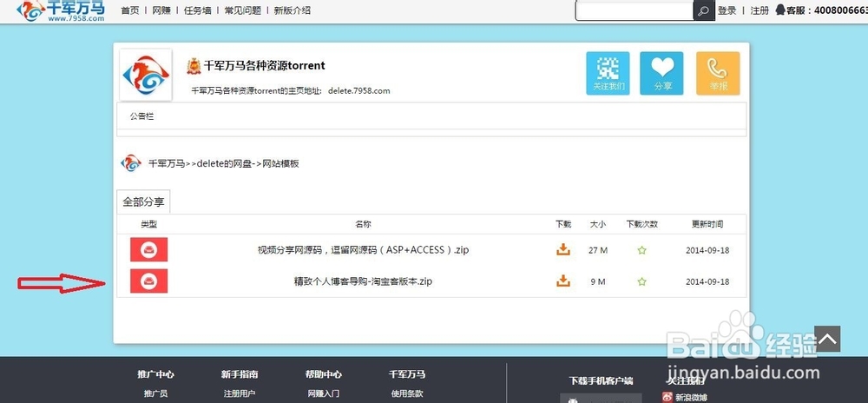Click the 新浪微博 icon in the footer
The height and width of the screenshot is (403, 868).
click(668, 398)
